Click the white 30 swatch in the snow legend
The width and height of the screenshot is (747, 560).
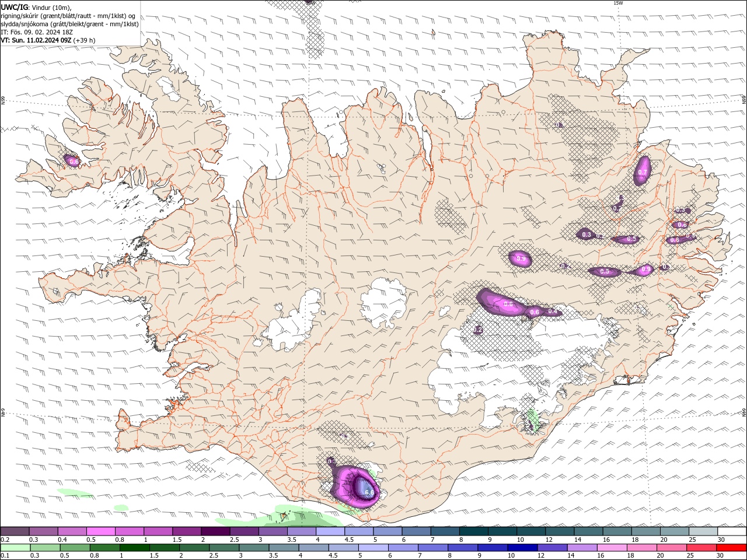(732, 531)
